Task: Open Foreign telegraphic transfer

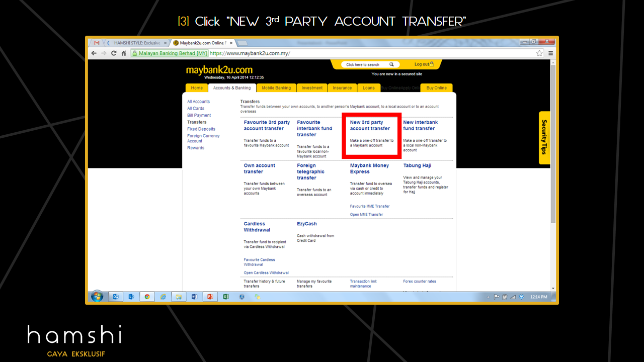Action: (x=310, y=171)
